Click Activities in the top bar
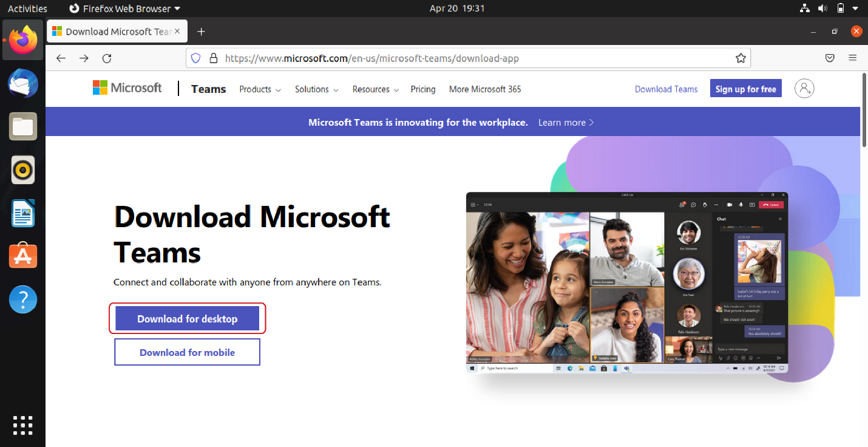This screenshot has height=447, width=868. tap(27, 9)
